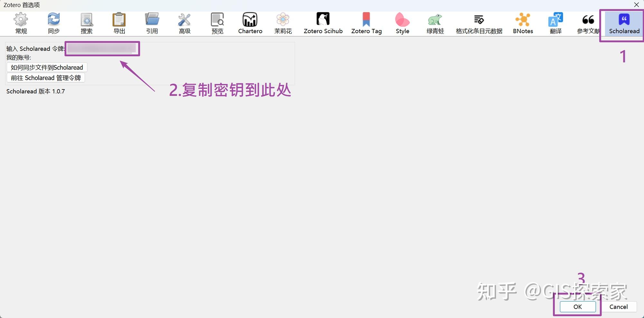Open the 导出 export settings pane
This screenshot has height=318, width=644.
pos(119,23)
